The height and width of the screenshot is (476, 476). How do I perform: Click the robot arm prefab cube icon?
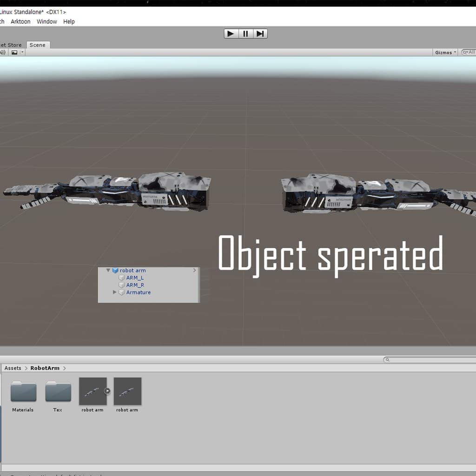[x=115, y=271]
